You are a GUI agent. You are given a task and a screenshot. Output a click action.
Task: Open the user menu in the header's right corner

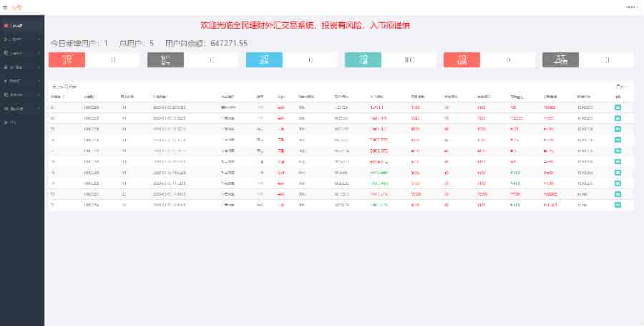[633, 7]
